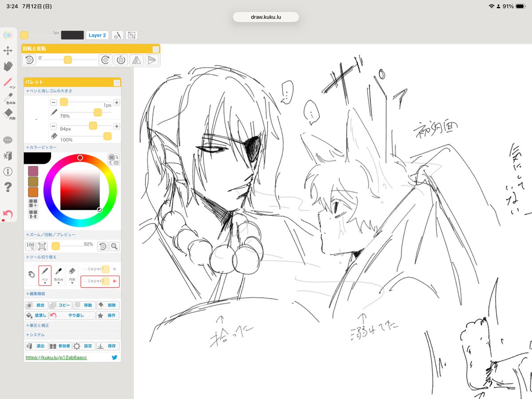Click the 保存 save button
The height and width of the screenshot is (399, 532).
[x=107, y=346]
